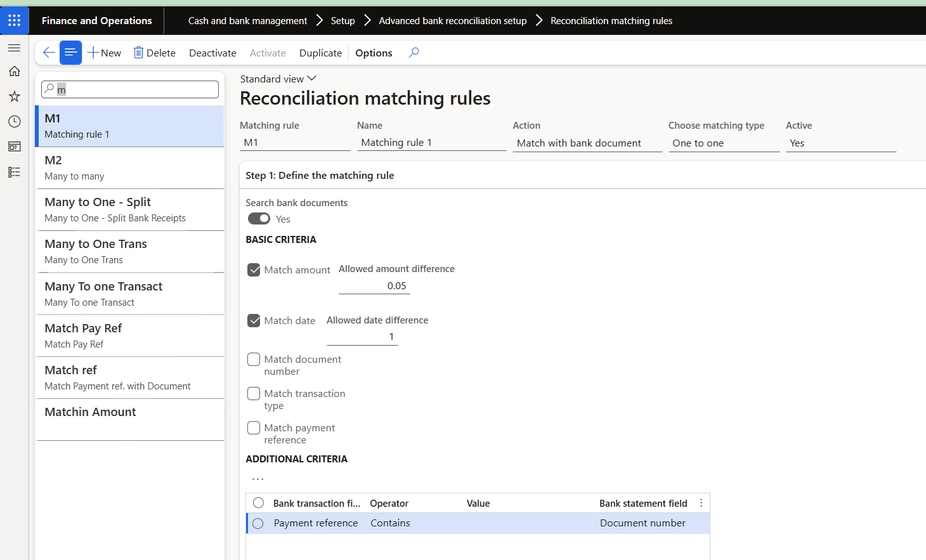The height and width of the screenshot is (560, 926).
Task: Sort by Bank statement field column
Action: click(643, 503)
